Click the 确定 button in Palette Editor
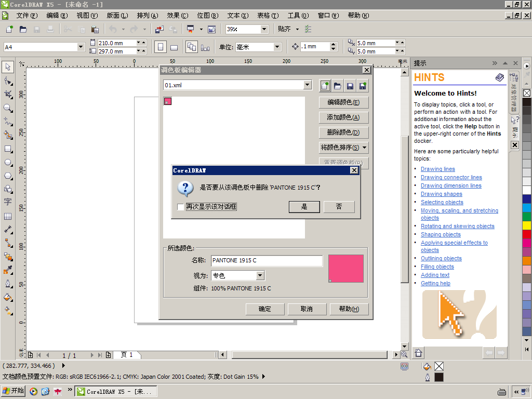This screenshot has height=399, width=532. (x=265, y=309)
